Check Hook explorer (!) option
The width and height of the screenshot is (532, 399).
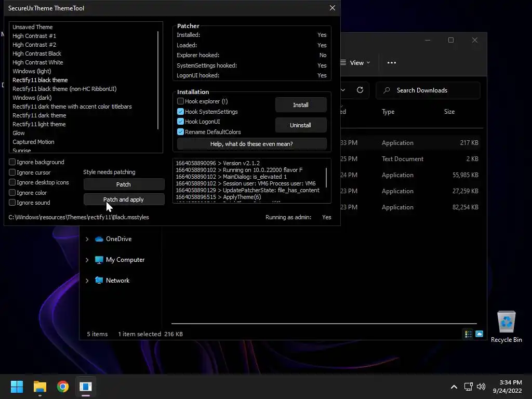pos(180,101)
